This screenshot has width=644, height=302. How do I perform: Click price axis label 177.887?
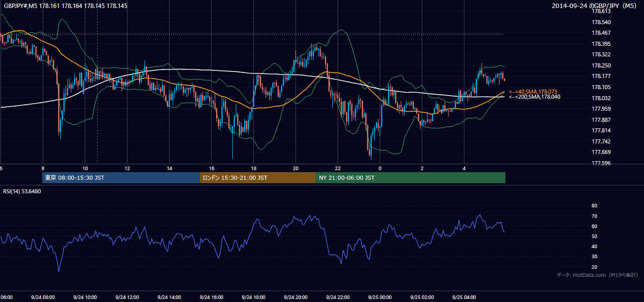point(601,120)
